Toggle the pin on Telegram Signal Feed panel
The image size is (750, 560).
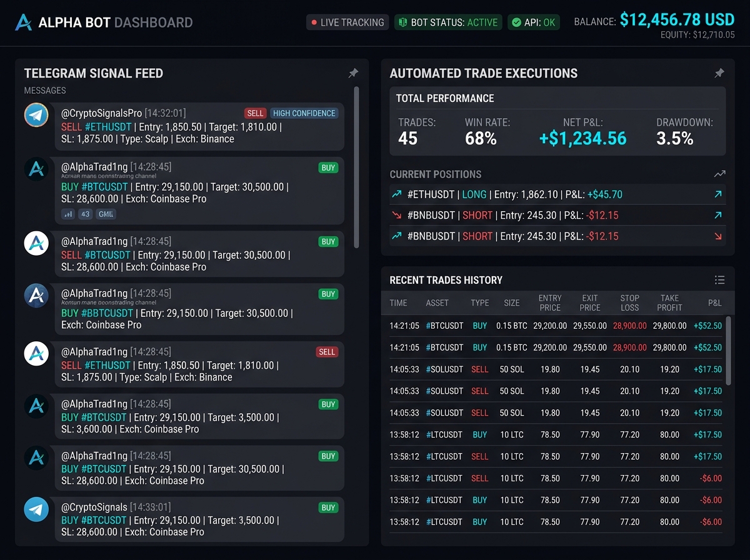tap(352, 73)
